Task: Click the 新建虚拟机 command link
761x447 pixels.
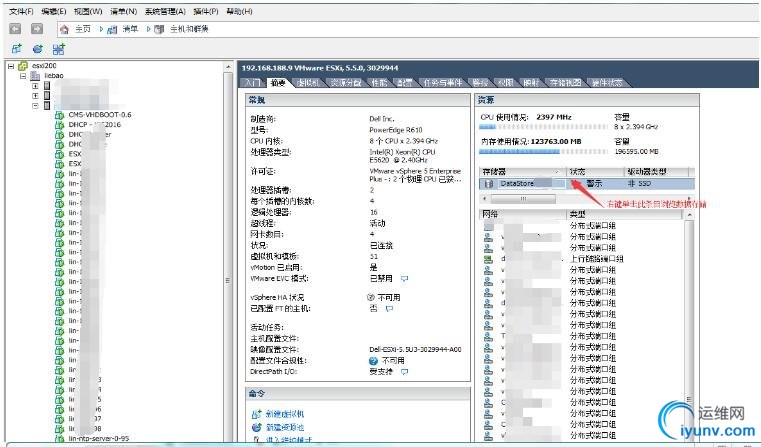Action: 285,414
